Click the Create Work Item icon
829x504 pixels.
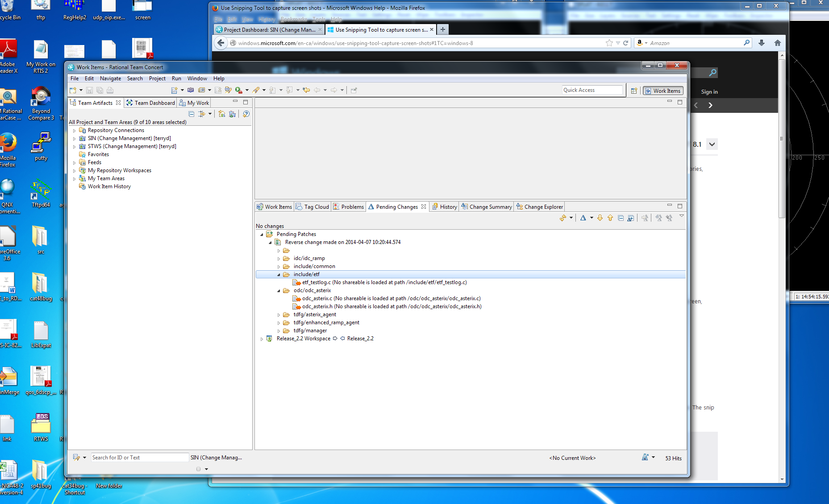pyautogui.click(x=175, y=90)
